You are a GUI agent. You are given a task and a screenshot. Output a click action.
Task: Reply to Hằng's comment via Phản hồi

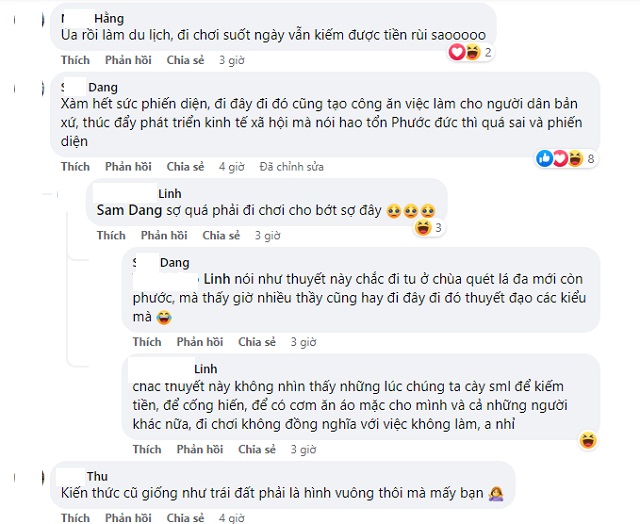128,60
